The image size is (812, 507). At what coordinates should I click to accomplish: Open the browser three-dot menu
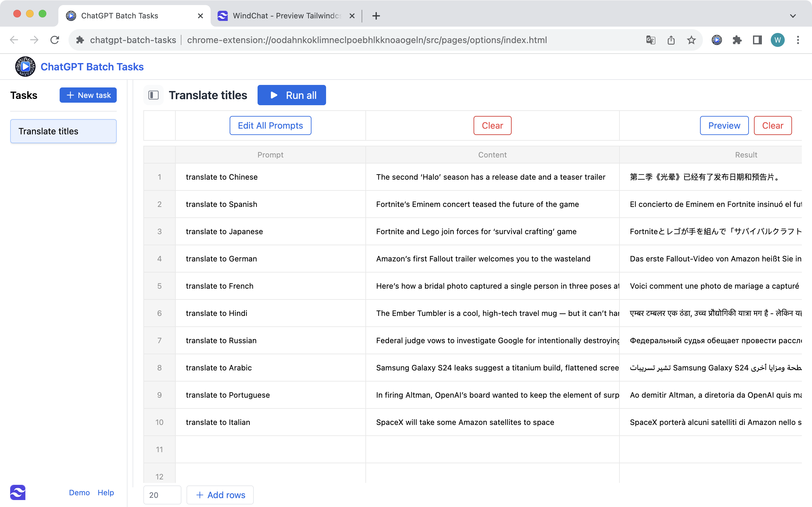coord(798,40)
